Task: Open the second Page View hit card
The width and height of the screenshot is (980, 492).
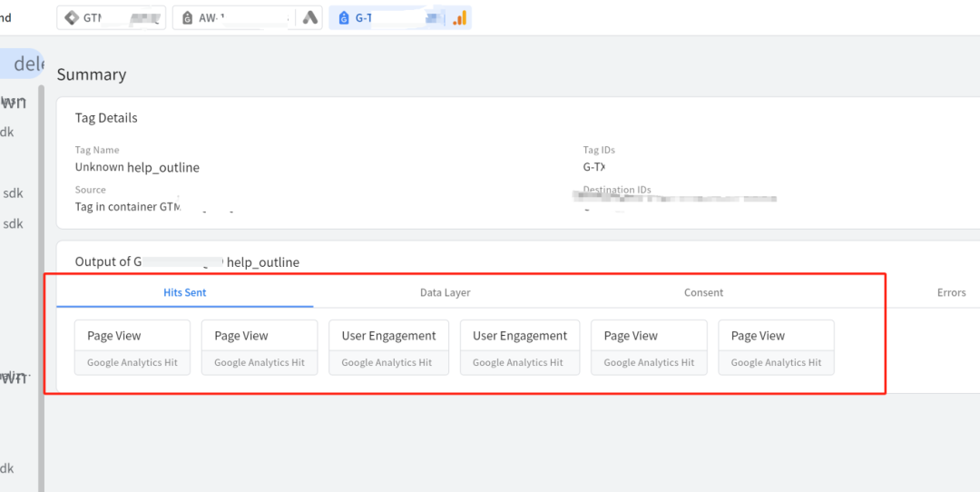Action: (x=260, y=348)
